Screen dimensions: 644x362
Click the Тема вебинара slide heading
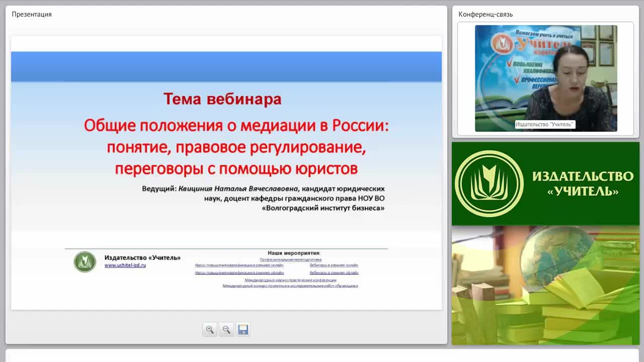222,99
